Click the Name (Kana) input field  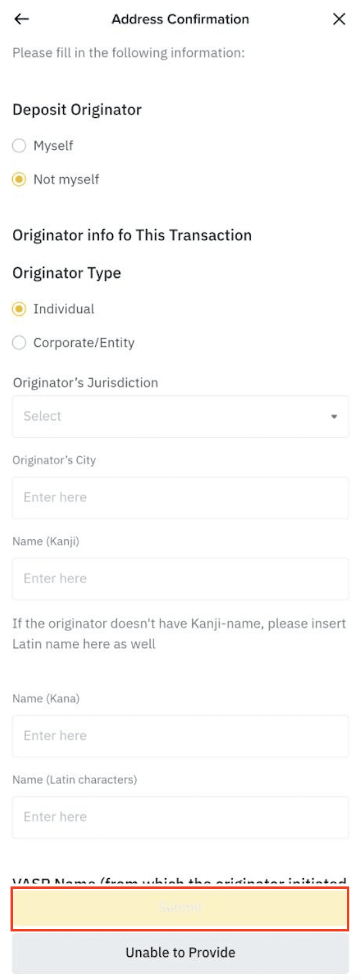point(180,736)
